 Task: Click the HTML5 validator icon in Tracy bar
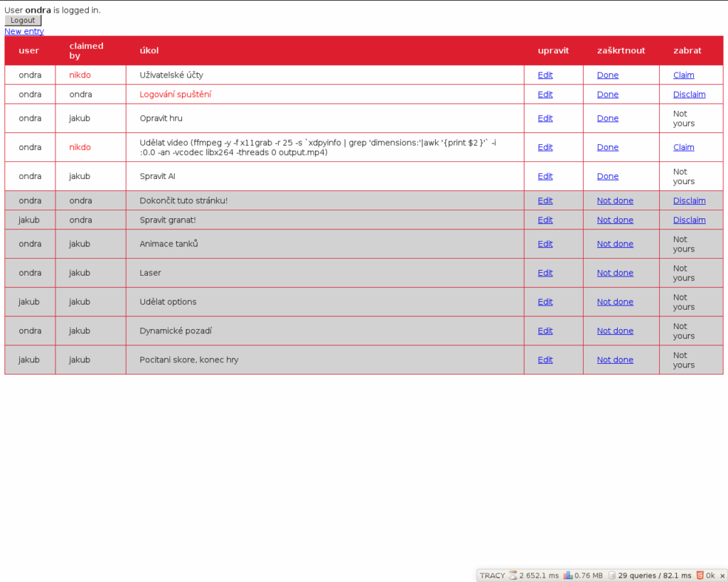click(700, 576)
